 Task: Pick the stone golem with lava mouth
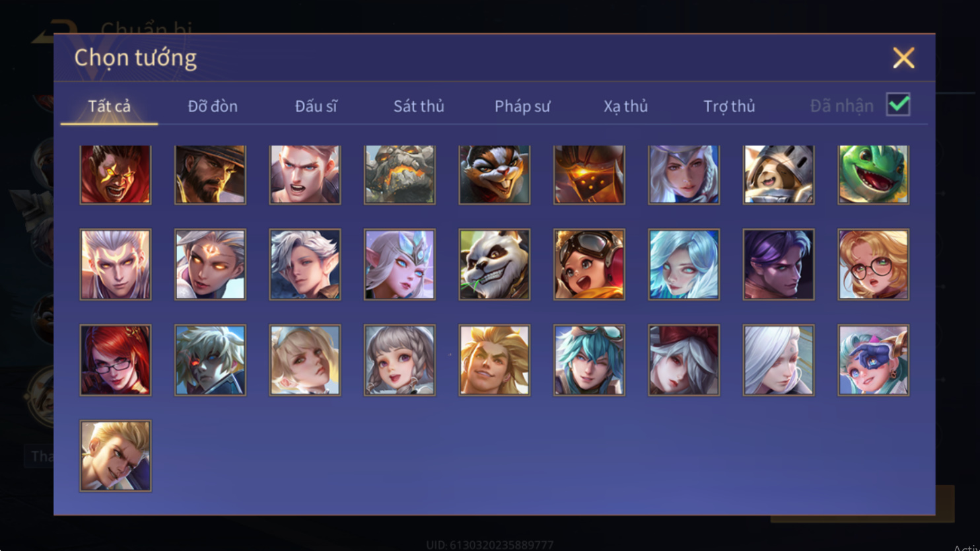(x=400, y=174)
